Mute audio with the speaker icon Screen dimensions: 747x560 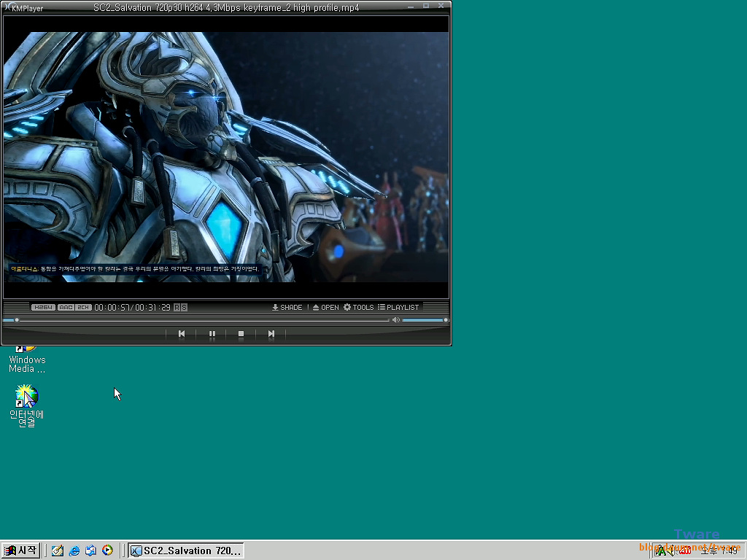click(x=396, y=320)
